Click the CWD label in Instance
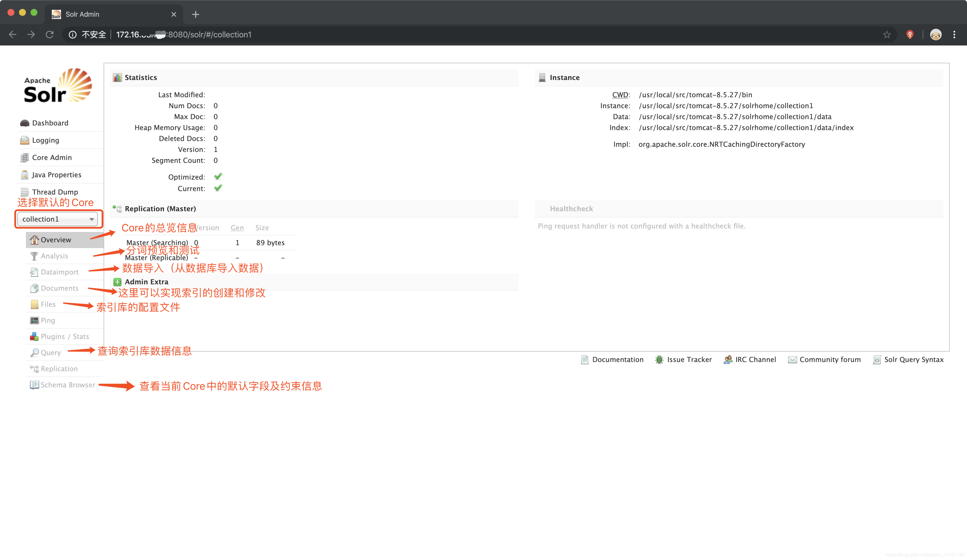Viewport: 967px width, 560px height. [x=621, y=95]
